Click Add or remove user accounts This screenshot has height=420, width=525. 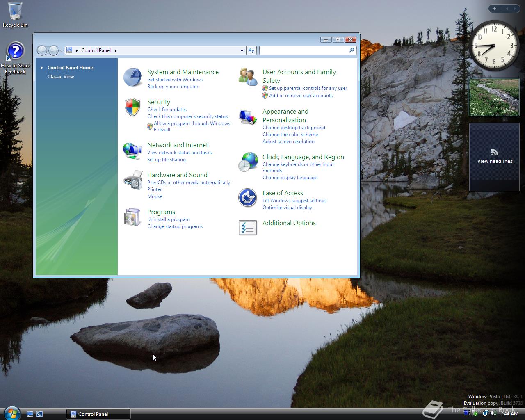[x=301, y=96]
